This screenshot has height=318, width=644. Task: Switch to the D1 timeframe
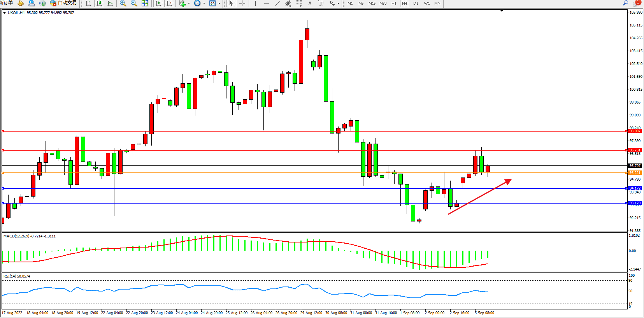(416, 4)
